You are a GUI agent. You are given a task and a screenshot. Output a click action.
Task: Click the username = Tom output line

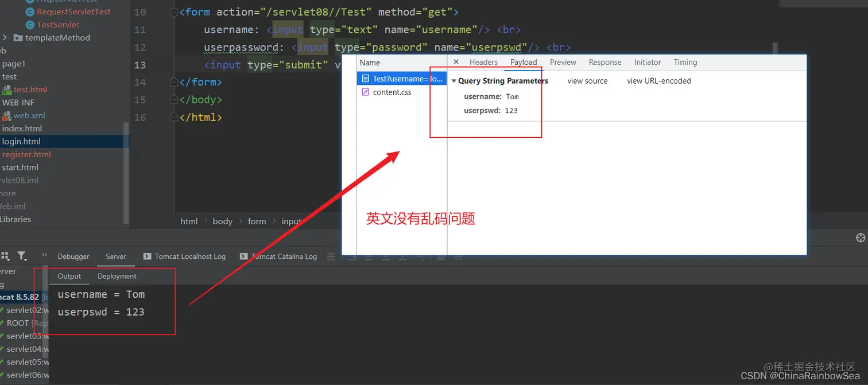[101, 294]
